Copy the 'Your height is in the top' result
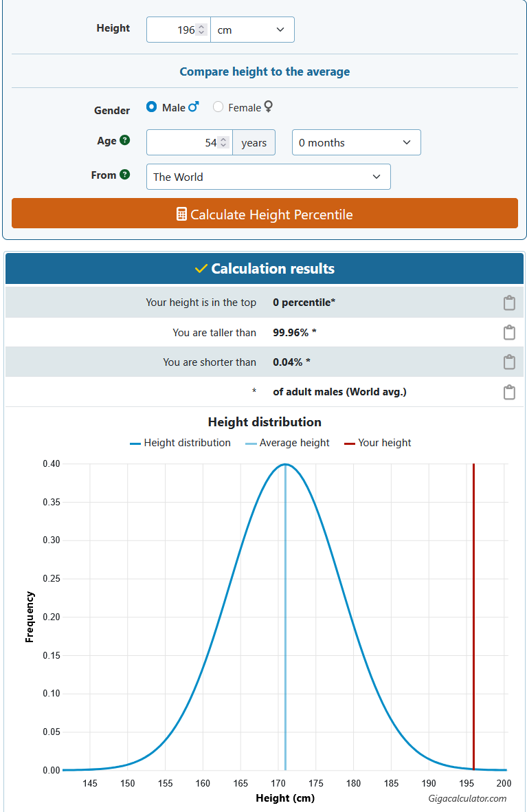 tap(509, 303)
